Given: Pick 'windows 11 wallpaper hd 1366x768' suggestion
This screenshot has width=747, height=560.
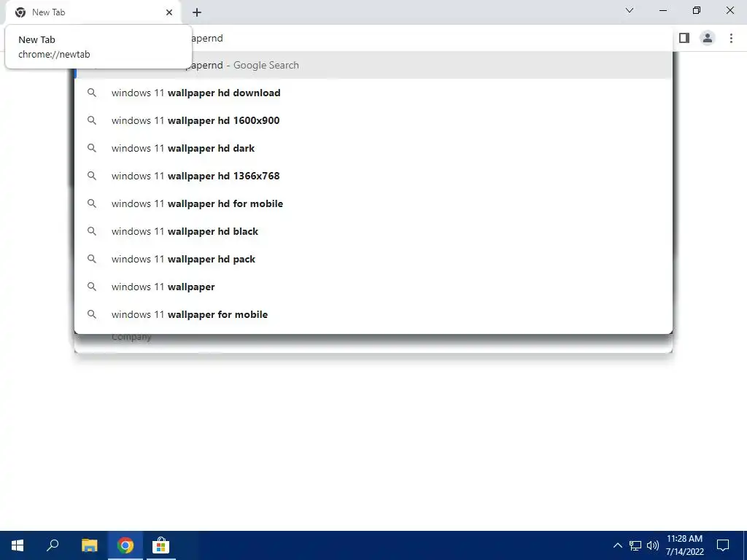Looking at the screenshot, I should pyautogui.click(x=373, y=176).
